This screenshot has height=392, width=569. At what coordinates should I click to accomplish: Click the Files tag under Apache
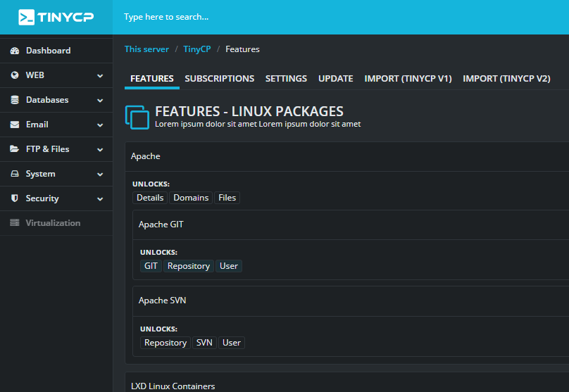tap(227, 198)
